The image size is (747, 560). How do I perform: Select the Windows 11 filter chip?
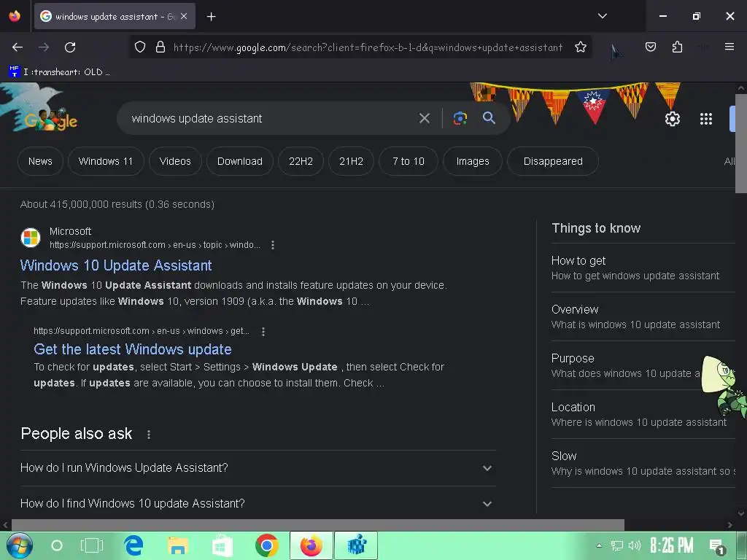point(106,161)
